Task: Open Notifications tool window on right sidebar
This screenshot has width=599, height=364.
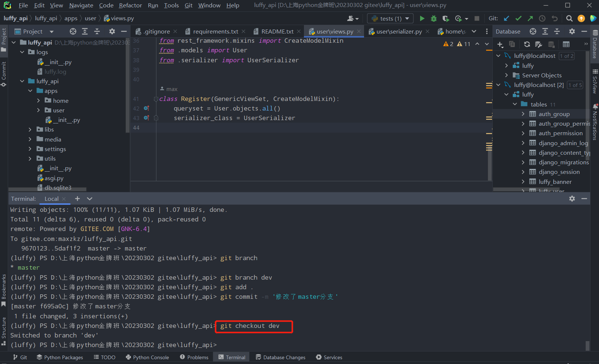Action: [595, 122]
